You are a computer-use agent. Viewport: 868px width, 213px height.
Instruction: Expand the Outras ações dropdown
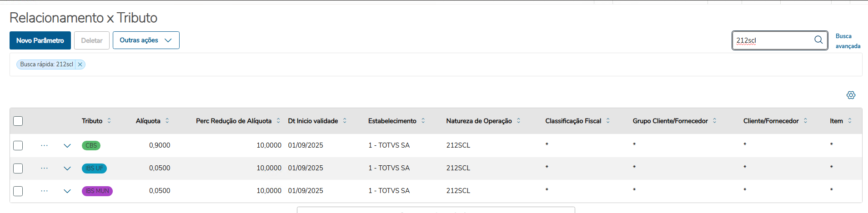146,40
